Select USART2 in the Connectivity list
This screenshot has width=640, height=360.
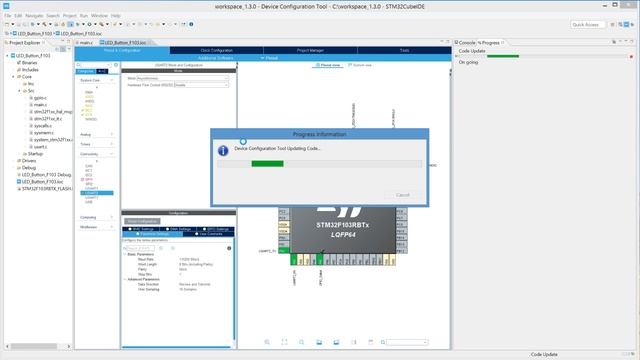(97, 193)
